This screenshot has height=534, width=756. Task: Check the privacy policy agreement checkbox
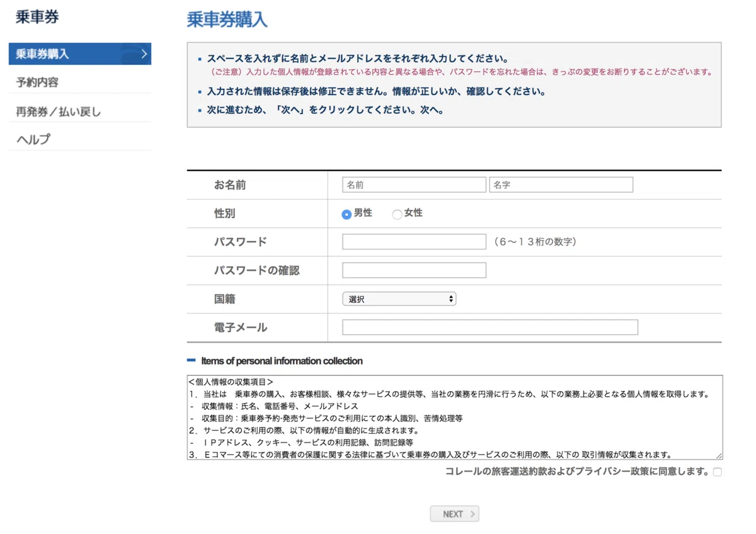pos(717,472)
